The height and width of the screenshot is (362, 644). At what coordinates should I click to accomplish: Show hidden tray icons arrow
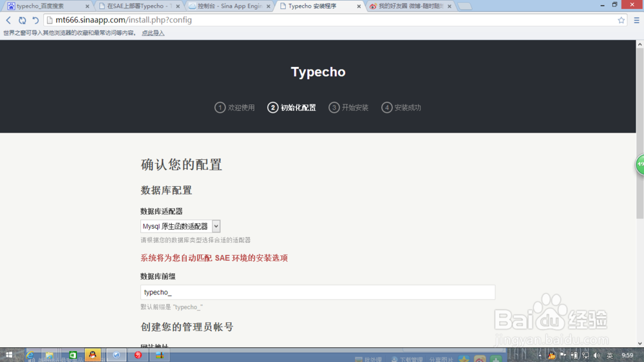tap(540, 356)
